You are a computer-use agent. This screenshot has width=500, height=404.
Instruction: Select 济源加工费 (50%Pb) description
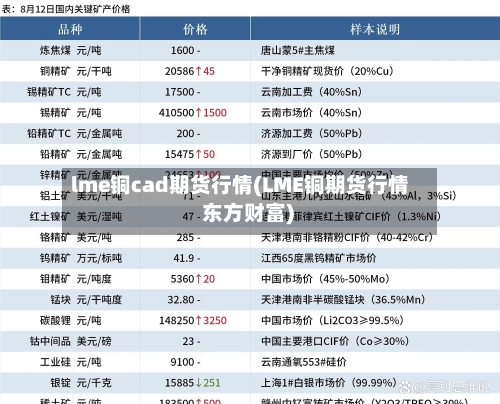(x=311, y=134)
